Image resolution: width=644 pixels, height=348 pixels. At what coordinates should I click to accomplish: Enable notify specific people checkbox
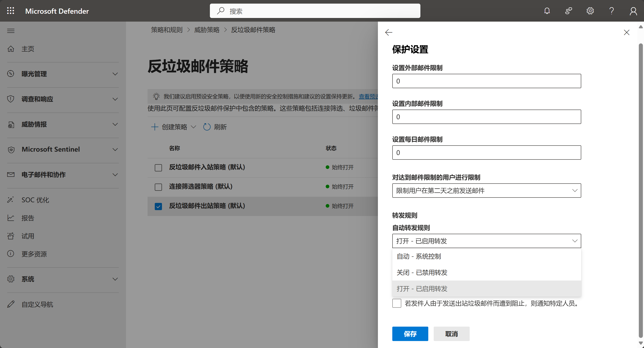point(397,303)
